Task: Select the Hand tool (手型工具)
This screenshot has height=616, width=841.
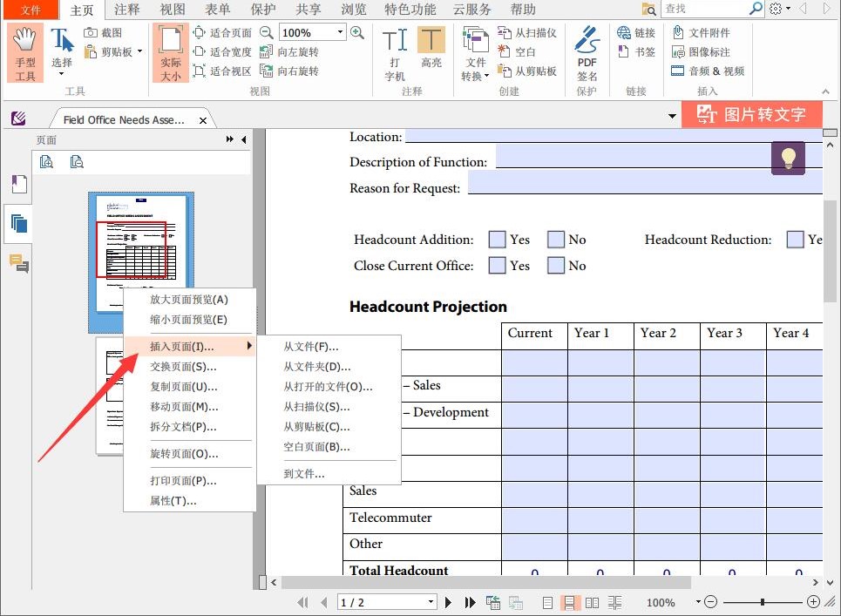Action: coord(25,53)
